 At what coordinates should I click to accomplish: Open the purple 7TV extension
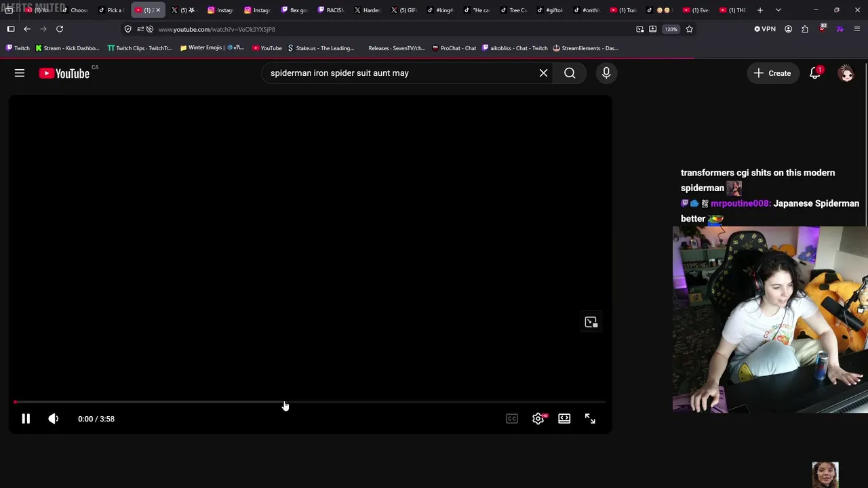point(840,29)
